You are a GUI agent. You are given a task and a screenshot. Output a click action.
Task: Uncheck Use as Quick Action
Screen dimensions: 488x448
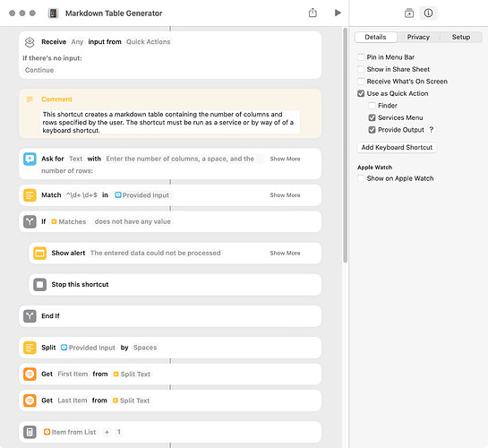pos(361,93)
